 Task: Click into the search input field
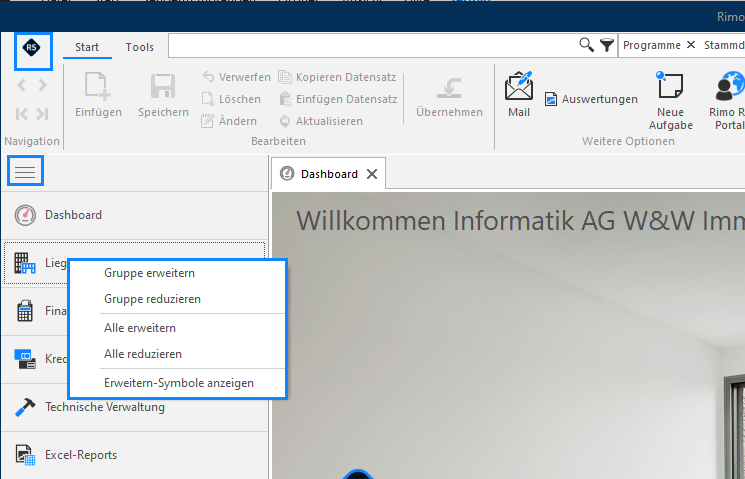[373, 46]
